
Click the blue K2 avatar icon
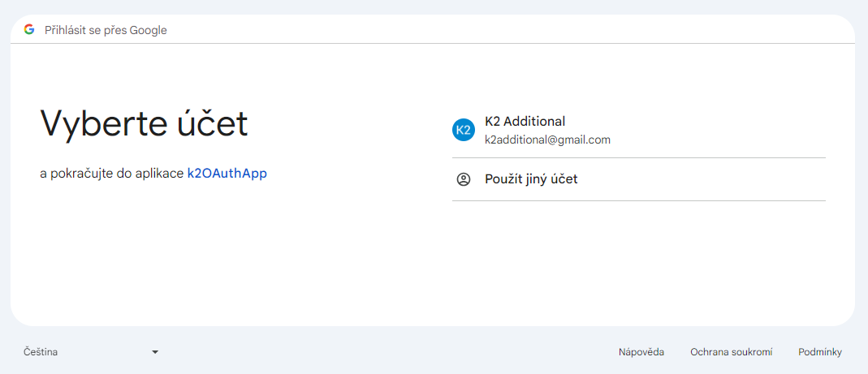coord(463,130)
